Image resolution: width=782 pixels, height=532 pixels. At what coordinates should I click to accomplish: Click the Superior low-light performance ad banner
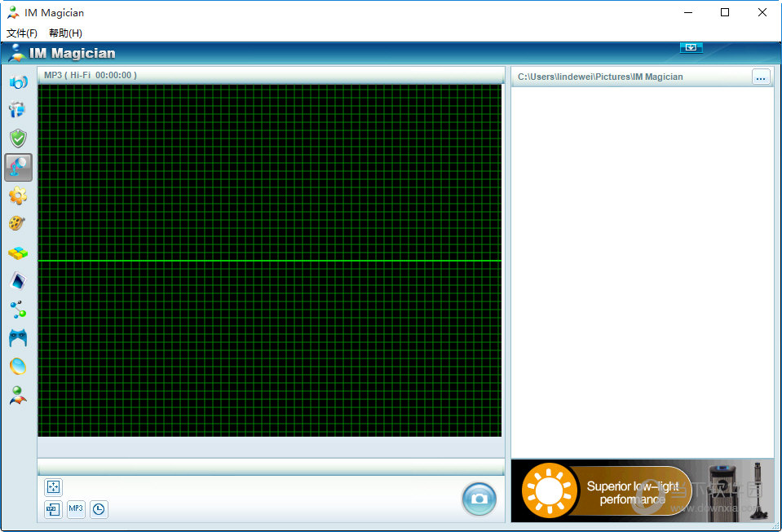(643, 491)
